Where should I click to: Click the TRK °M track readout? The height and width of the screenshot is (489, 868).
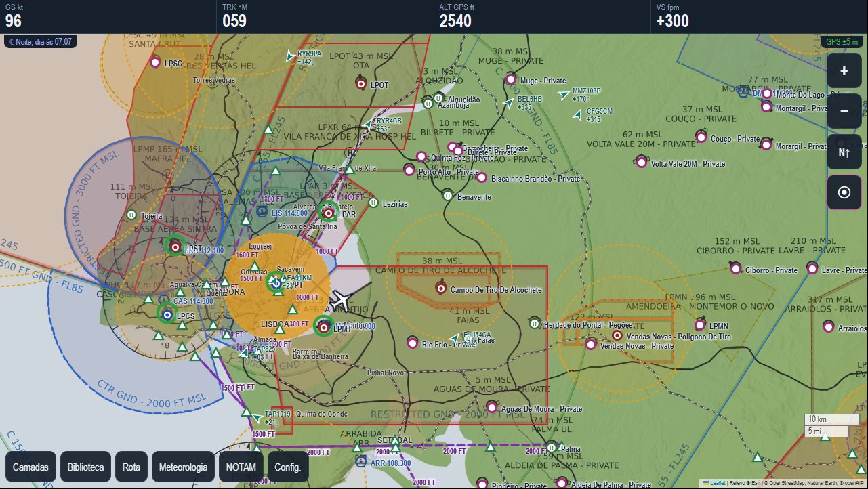pos(325,16)
